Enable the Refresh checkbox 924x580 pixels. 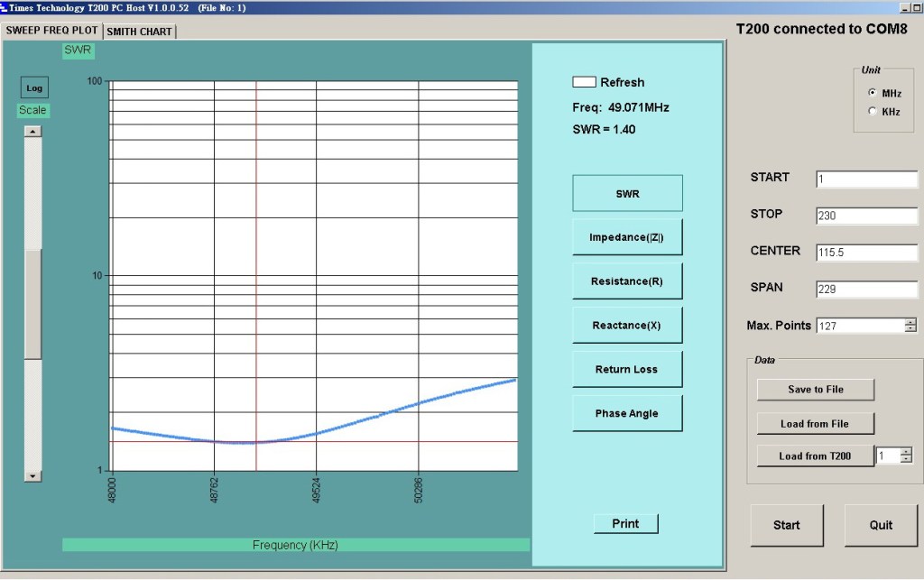tap(584, 82)
